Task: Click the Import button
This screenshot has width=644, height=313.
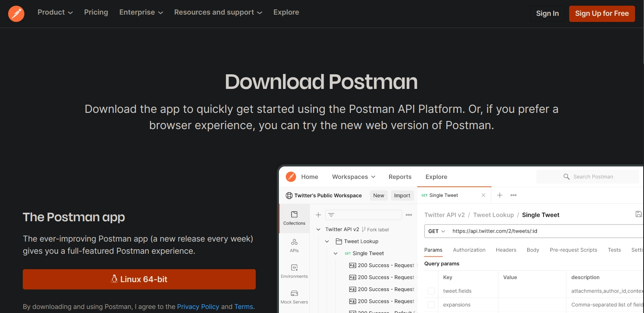Action: [402, 195]
